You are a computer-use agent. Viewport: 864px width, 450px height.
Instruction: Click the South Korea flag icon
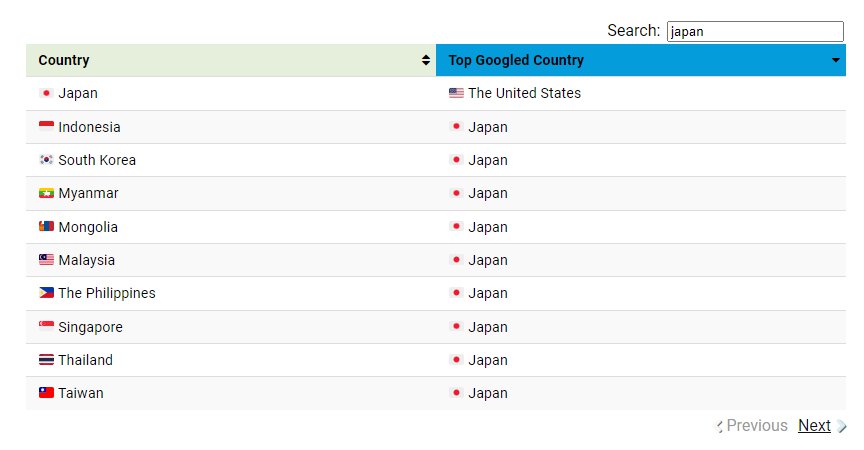[46, 160]
